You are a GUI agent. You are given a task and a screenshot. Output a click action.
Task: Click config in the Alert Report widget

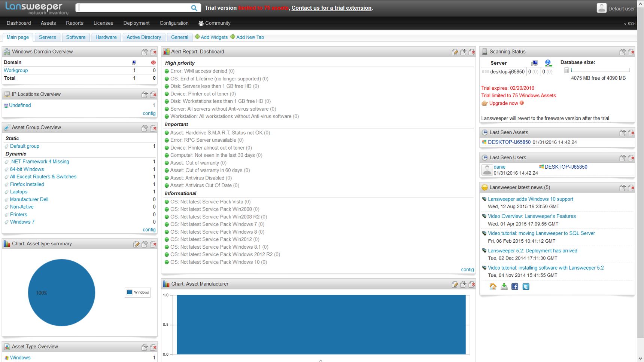(x=467, y=270)
